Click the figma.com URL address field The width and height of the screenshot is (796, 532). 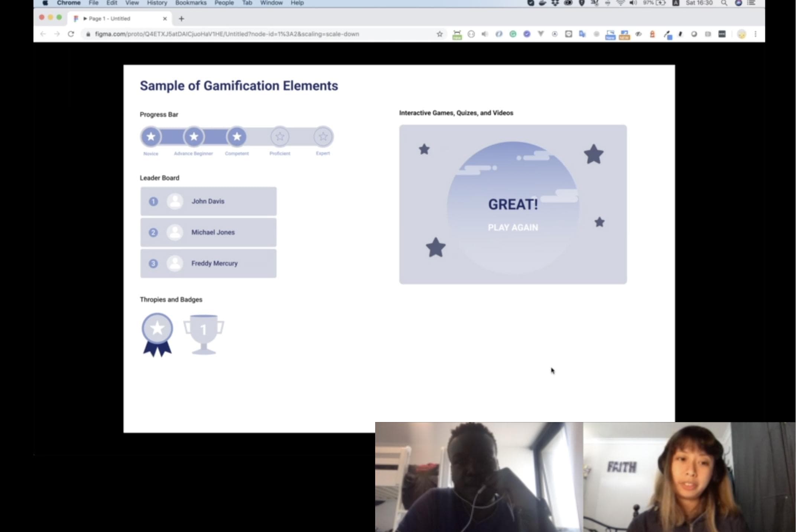pyautogui.click(x=227, y=34)
